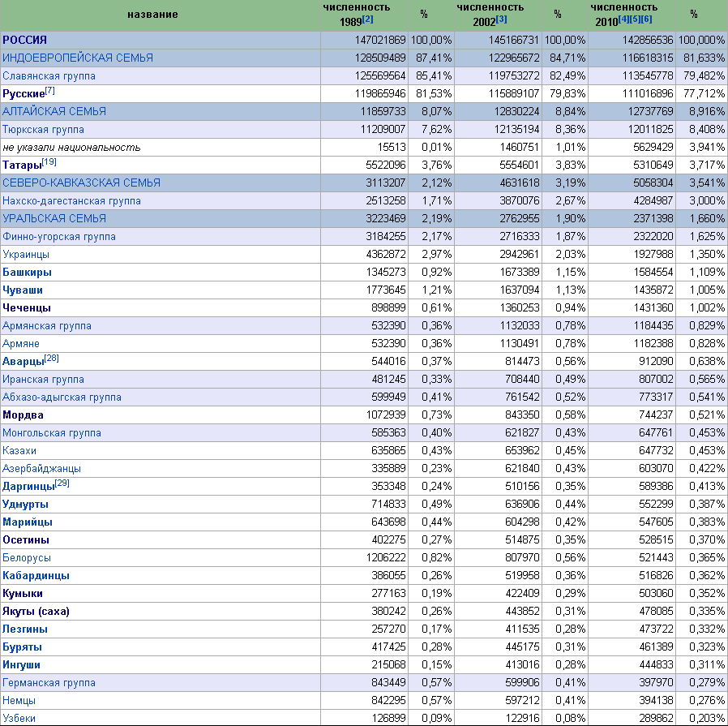Viewport: 728px width, 726px height.
Task: Open footnote [2] beside численность 1989
Action: [x=368, y=19]
